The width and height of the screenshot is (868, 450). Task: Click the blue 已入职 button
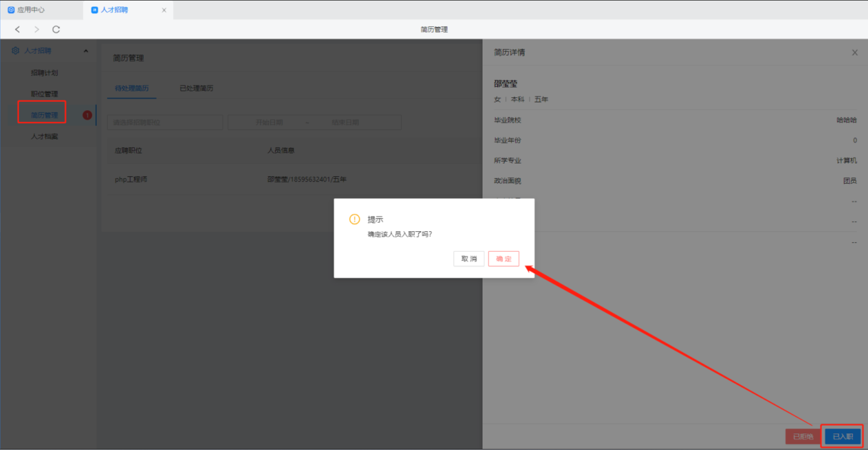click(842, 437)
